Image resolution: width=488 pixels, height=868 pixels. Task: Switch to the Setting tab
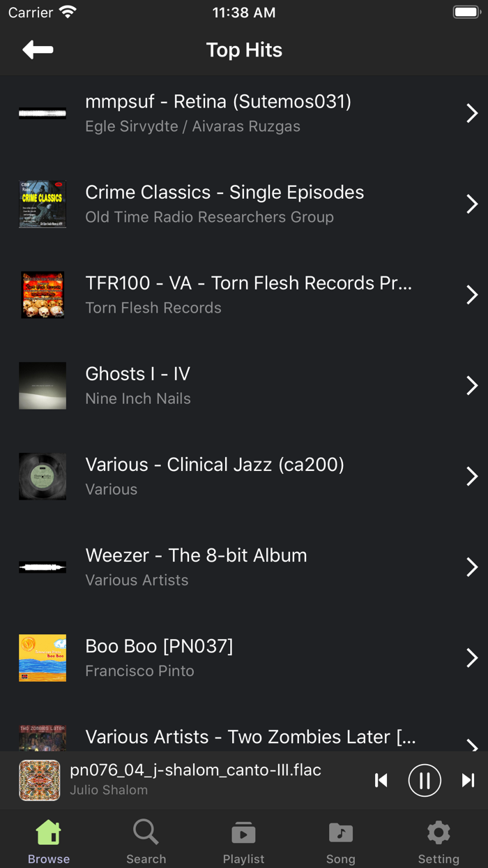439,839
